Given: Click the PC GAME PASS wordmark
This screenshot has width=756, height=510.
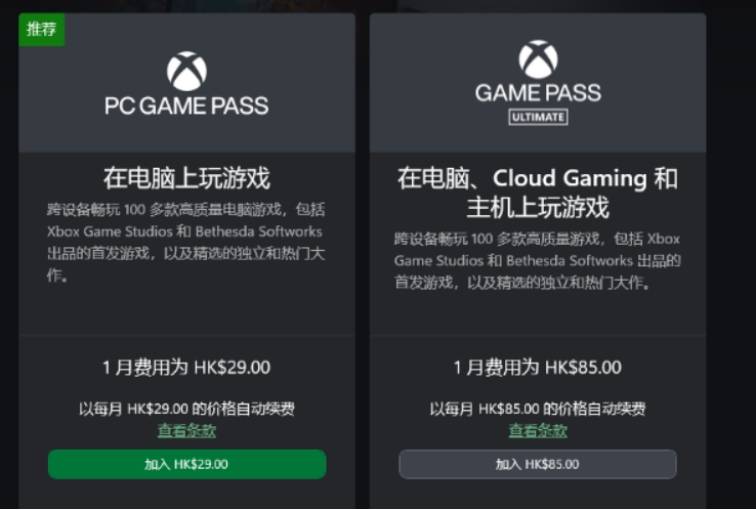Looking at the screenshot, I should pyautogui.click(x=186, y=105).
